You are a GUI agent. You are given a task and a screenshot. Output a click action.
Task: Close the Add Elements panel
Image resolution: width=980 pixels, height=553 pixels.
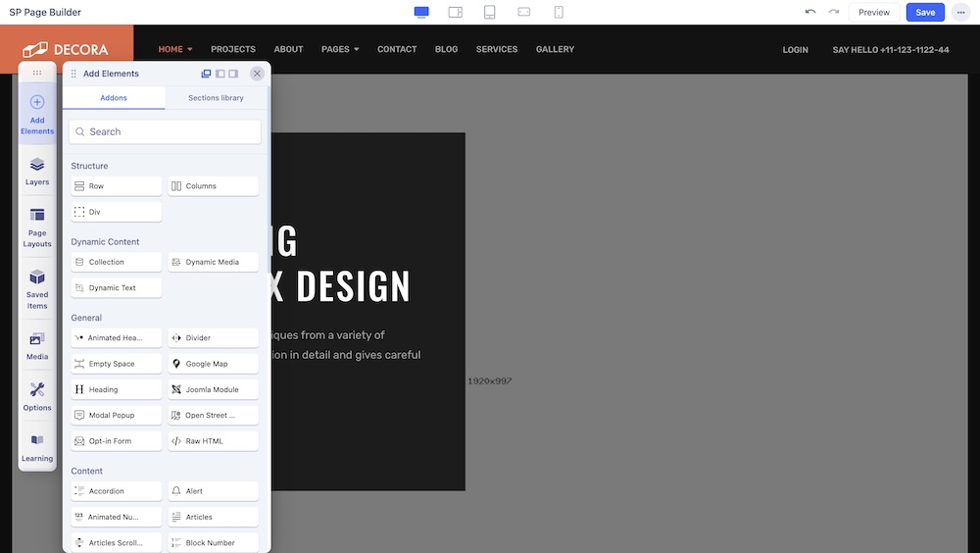click(x=257, y=74)
